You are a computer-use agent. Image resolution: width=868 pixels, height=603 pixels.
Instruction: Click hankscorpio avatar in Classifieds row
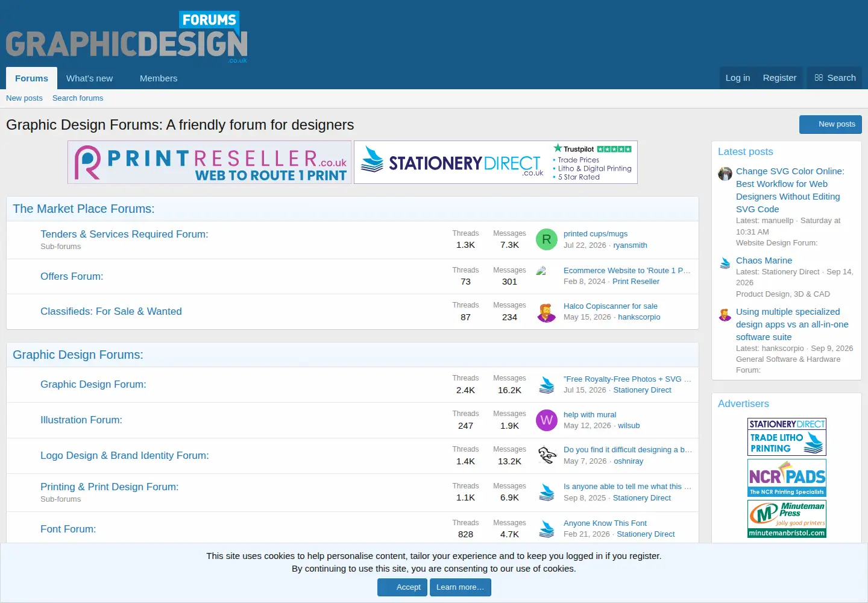(547, 312)
